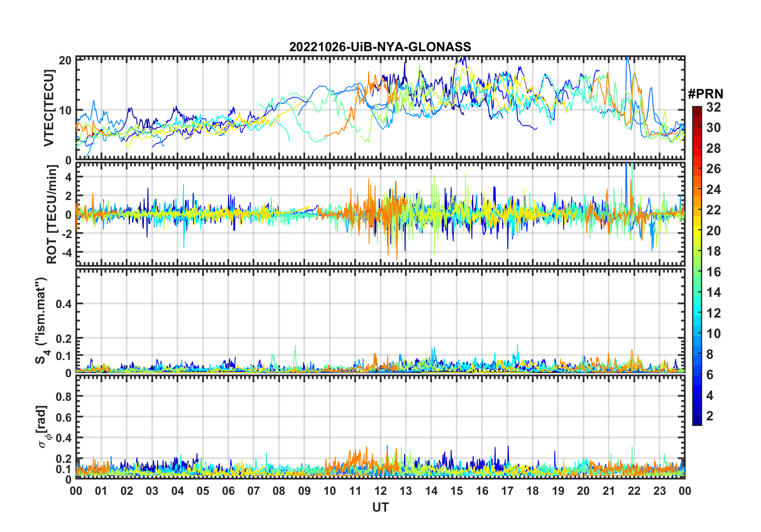The height and width of the screenshot is (532, 761).
Task: Select tick 2 on the ROT y-axis
Action: 68,196
